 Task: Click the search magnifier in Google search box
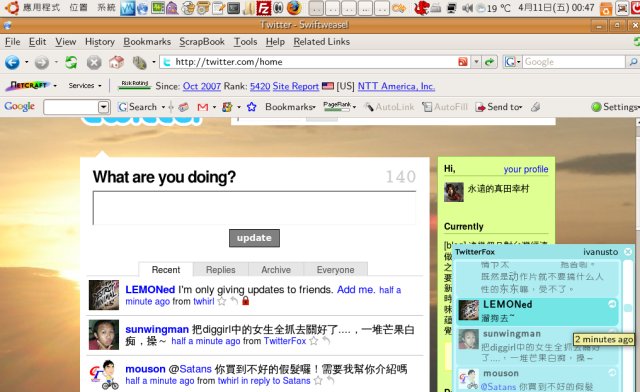[x=633, y=62]
